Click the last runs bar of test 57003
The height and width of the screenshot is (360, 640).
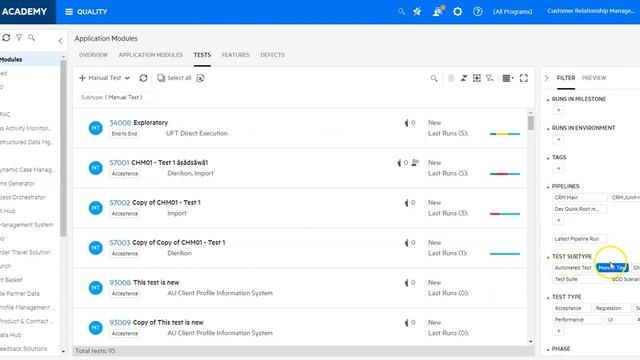[x=505, y=254]
